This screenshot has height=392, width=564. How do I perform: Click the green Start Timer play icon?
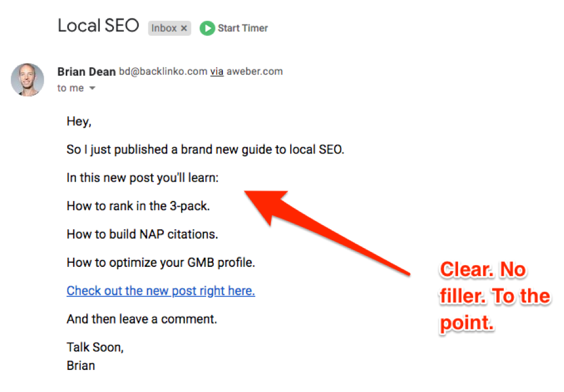tap(207, 28)
